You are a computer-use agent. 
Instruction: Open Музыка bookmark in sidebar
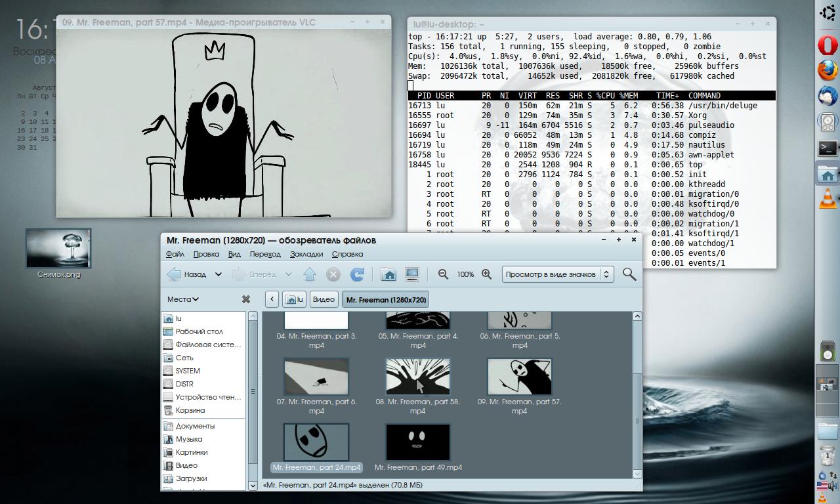tap(203, 439)
